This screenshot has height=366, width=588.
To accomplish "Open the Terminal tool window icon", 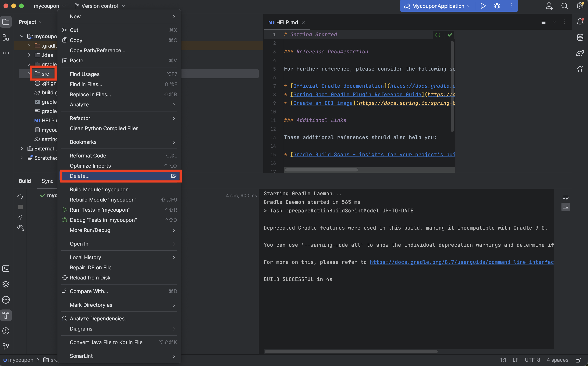I will click(x=6, y=268).
